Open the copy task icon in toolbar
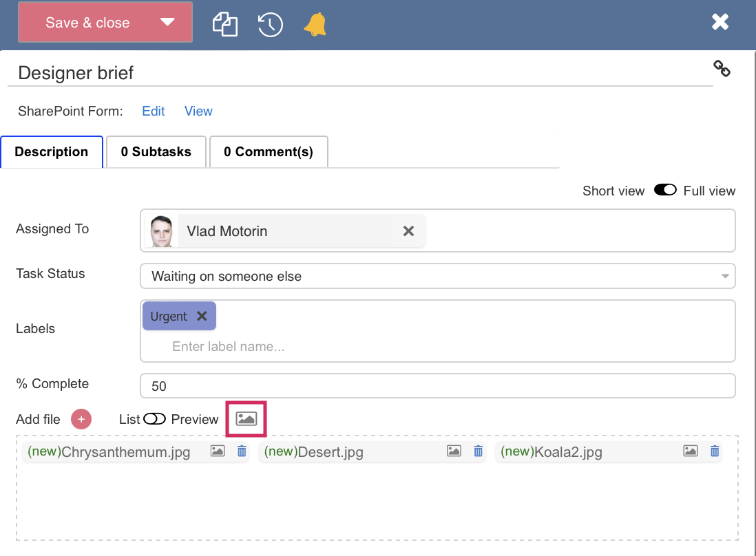756x556 pixels. pos(225,22)
